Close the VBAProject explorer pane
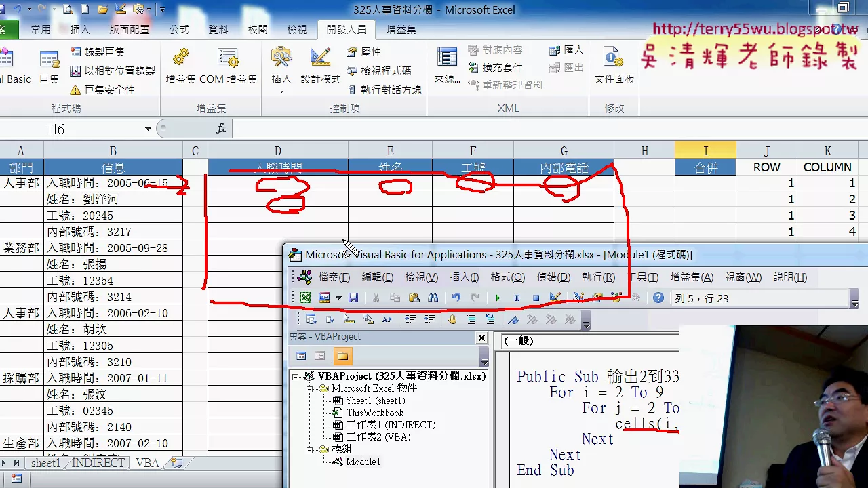 482,338
